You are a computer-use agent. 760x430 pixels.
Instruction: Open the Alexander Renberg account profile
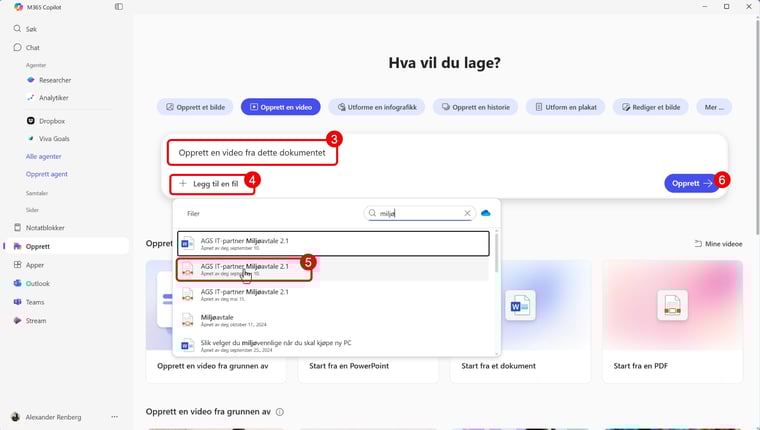47,417
